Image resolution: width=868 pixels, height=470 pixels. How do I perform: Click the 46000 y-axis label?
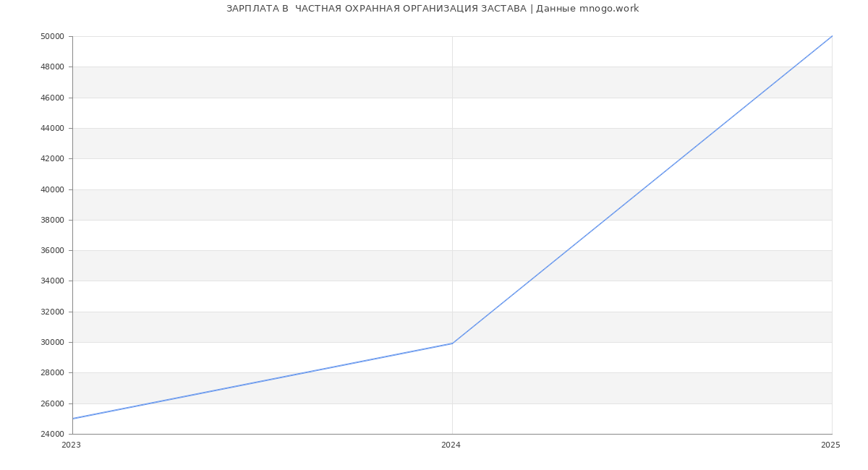click(53, 98)
